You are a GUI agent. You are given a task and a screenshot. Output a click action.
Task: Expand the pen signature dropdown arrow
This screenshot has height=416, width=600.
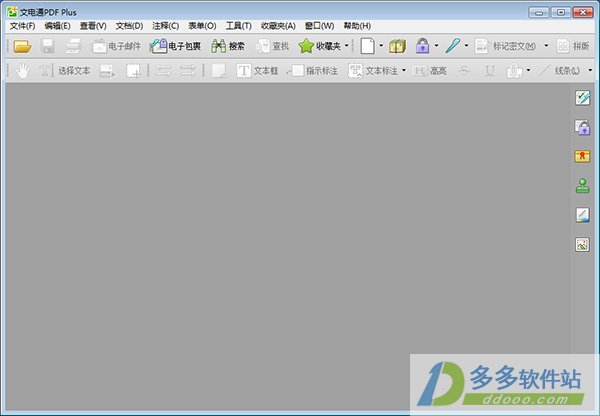466,46
